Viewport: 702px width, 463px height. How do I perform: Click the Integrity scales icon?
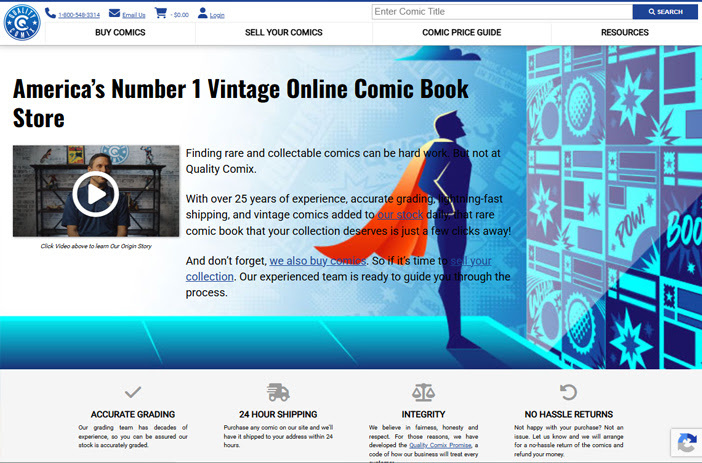click(423, 392)
